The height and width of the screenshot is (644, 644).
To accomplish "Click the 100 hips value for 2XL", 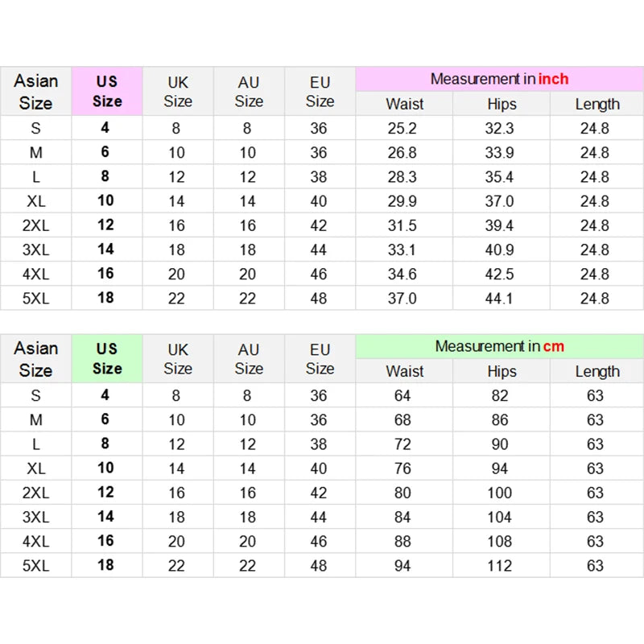I will 499,493.
